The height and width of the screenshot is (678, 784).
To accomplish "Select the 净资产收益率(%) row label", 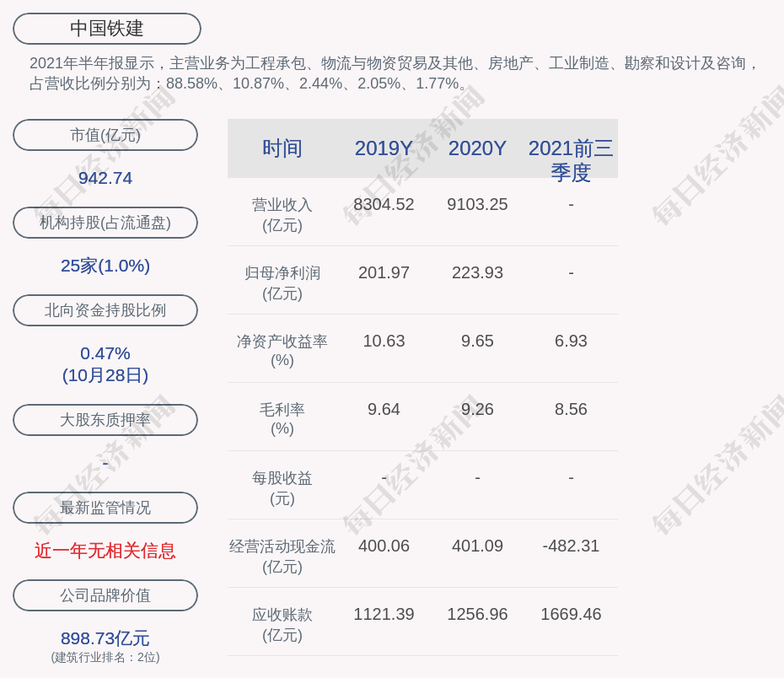I will coord(282,351).
